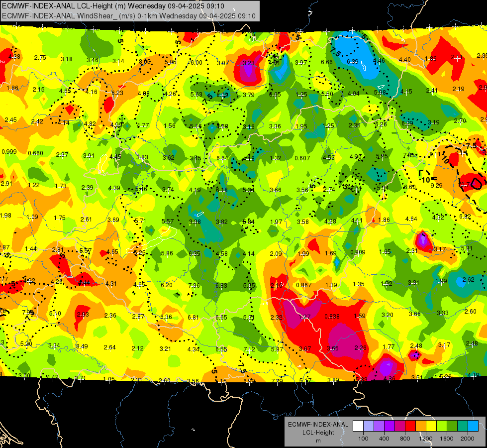The width and height of the screenshot is (487, 448).
Task: Click the wind shear value '7.29'
Action: pyautogui.click(x=277, y=380)
